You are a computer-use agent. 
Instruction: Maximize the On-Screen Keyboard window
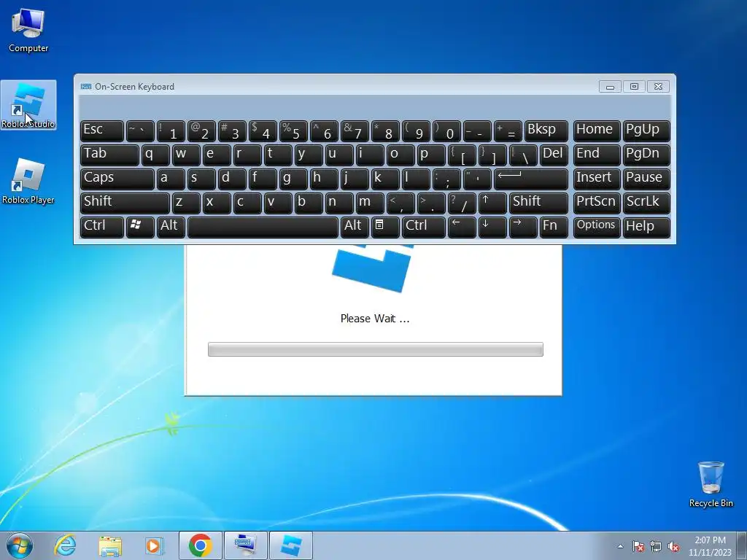(634, 87)
